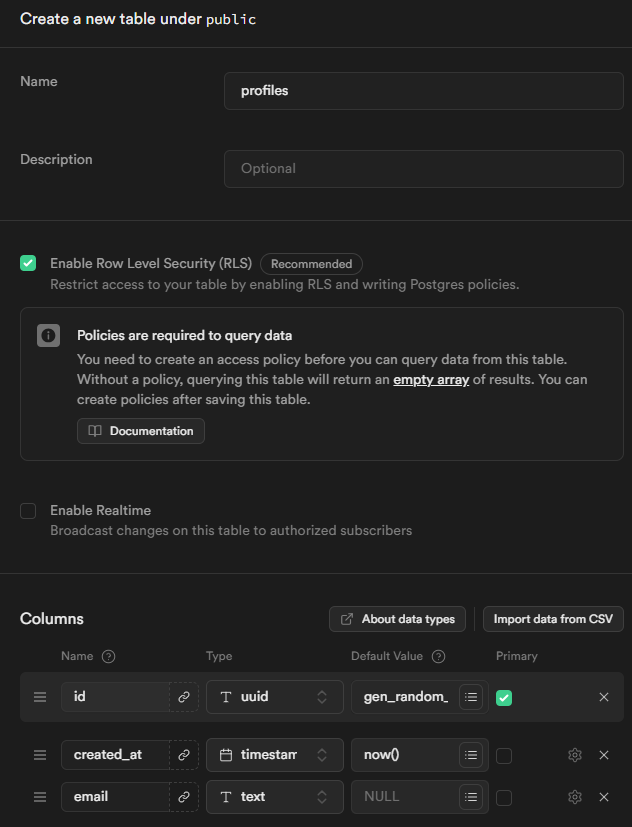Focus the Description optional field
Viewport: 632px width, 827px height.
424,169
